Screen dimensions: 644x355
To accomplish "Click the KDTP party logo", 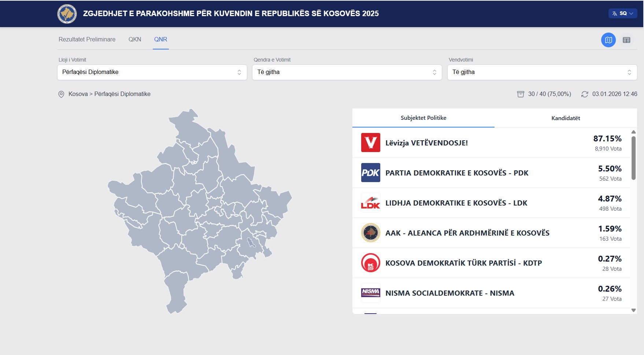I will coord(370,263).
